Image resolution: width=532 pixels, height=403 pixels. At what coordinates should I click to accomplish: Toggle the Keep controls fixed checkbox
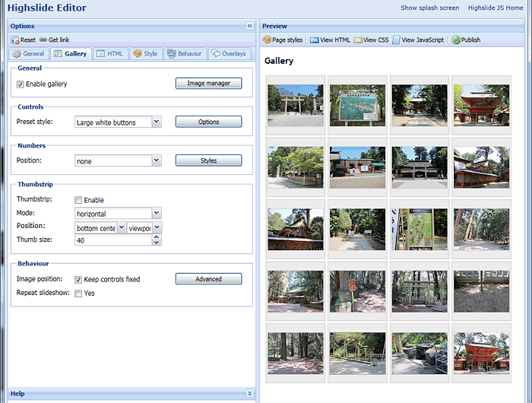[x=78, y=279]
